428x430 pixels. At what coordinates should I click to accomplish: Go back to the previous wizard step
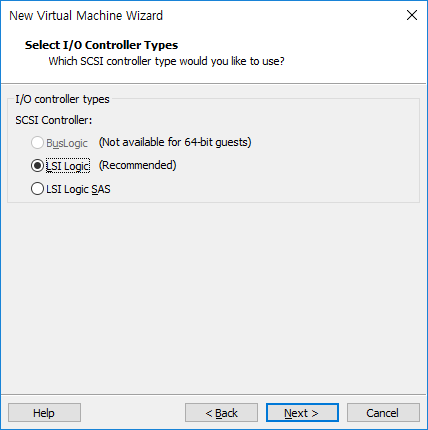221,413
